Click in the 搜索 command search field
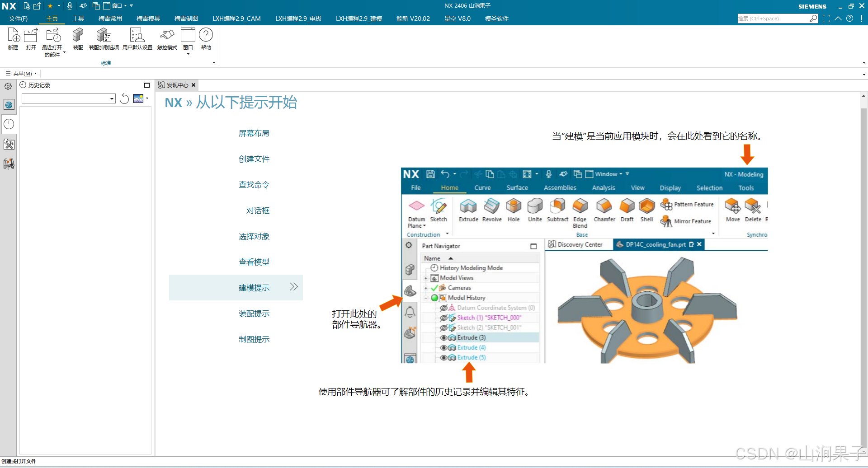The height and width of the screenshot is (468, 868). point(773,19)
